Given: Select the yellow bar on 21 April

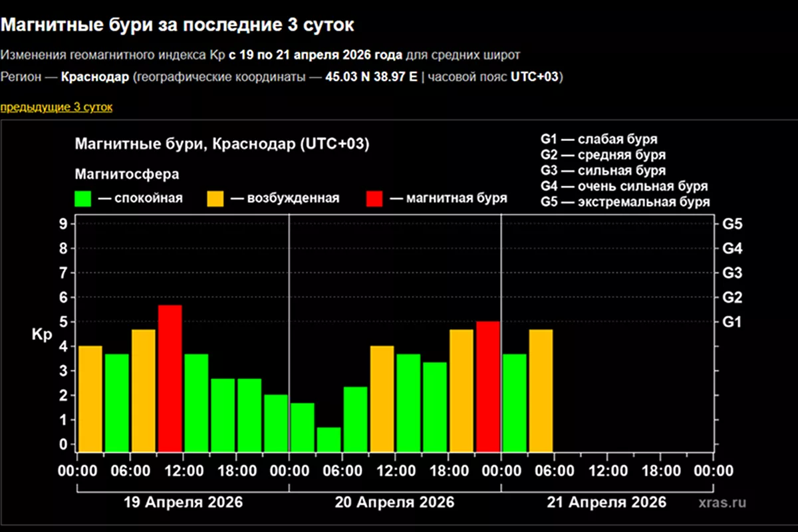Looking at the screenshot, I should click(541, 390).
